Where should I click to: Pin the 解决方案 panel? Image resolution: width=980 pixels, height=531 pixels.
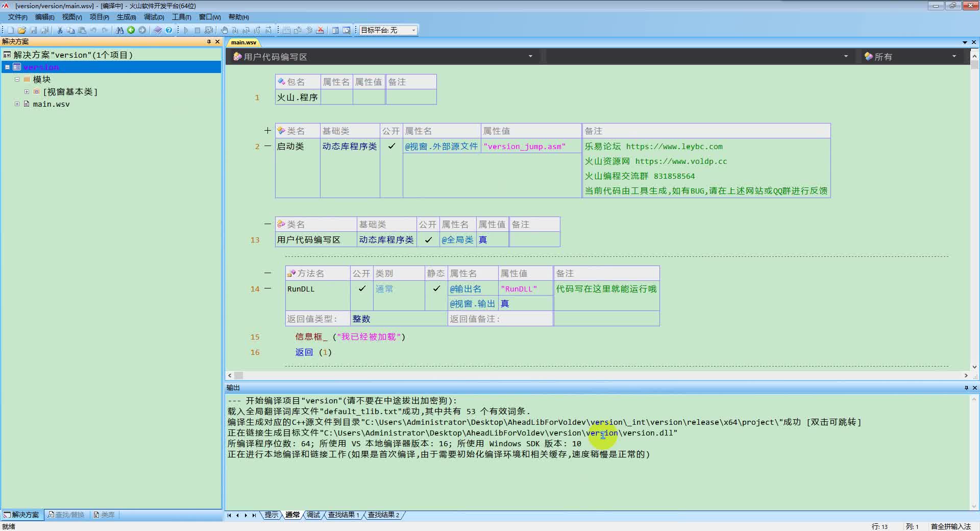pos(209,41)
